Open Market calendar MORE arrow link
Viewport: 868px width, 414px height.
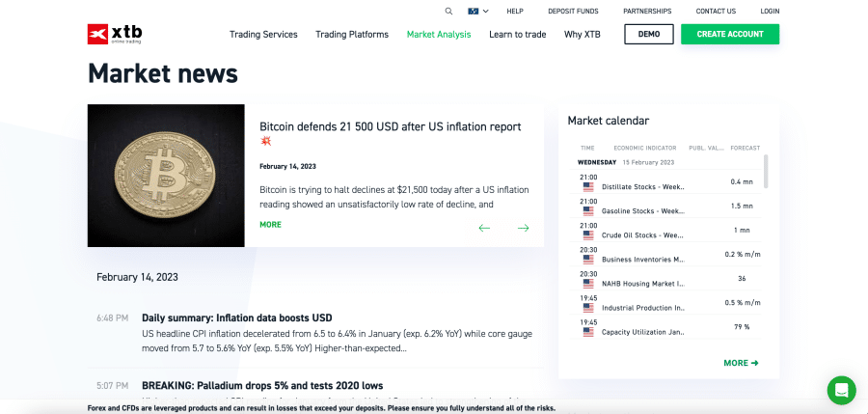[x=742, y=363]
